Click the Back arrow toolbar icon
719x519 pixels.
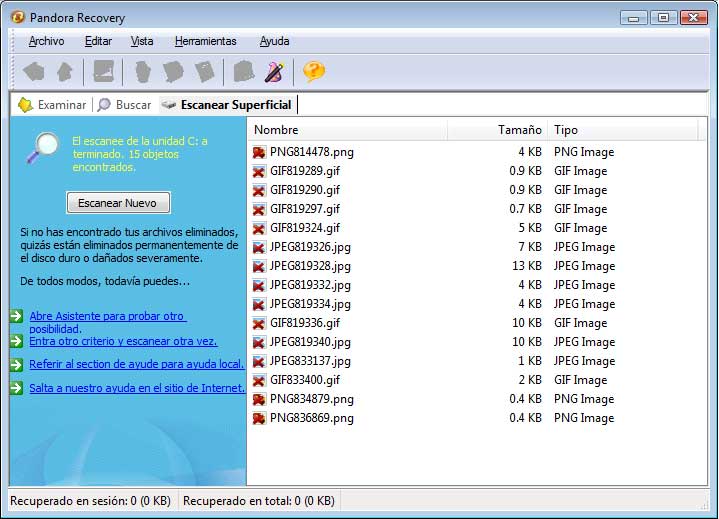[x=33, y=72]
